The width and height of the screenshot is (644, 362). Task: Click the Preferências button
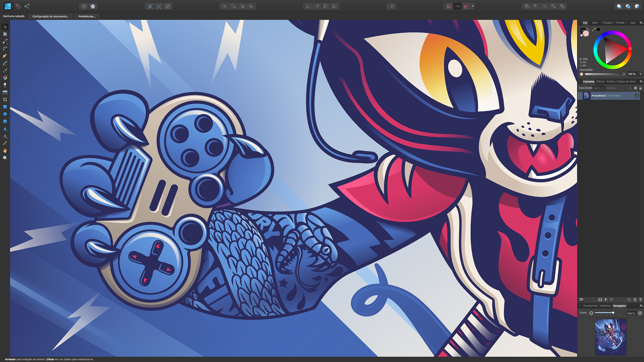pos(87,16)
